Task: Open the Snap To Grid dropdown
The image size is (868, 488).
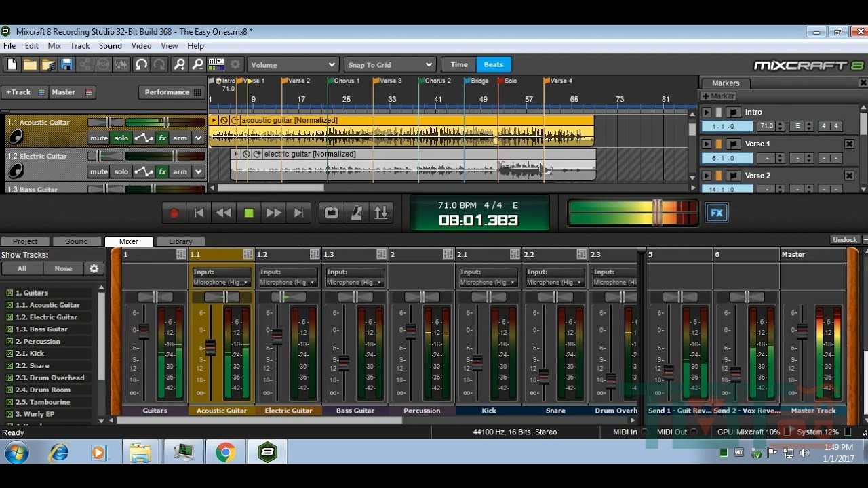Action: point(389,65)
